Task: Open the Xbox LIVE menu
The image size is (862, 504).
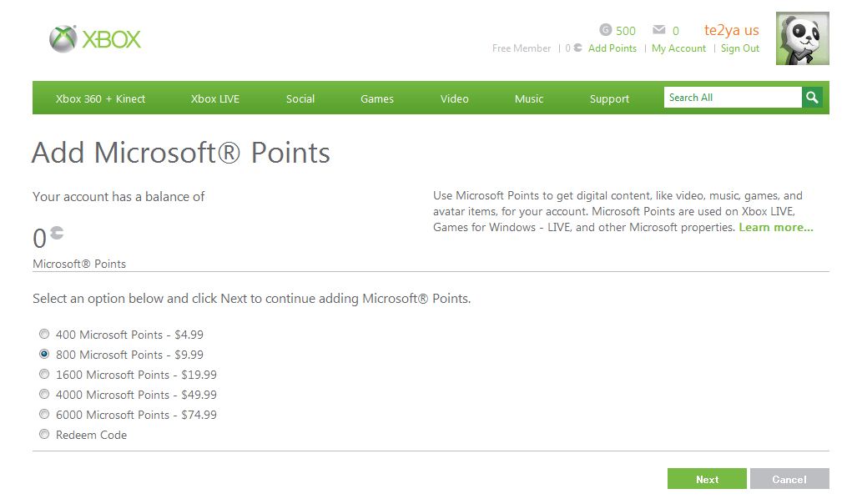Action: (215, 99)
